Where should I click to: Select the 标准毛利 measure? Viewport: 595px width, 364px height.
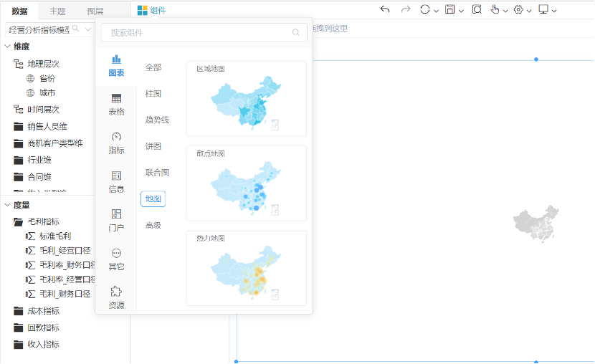[48, 236]
